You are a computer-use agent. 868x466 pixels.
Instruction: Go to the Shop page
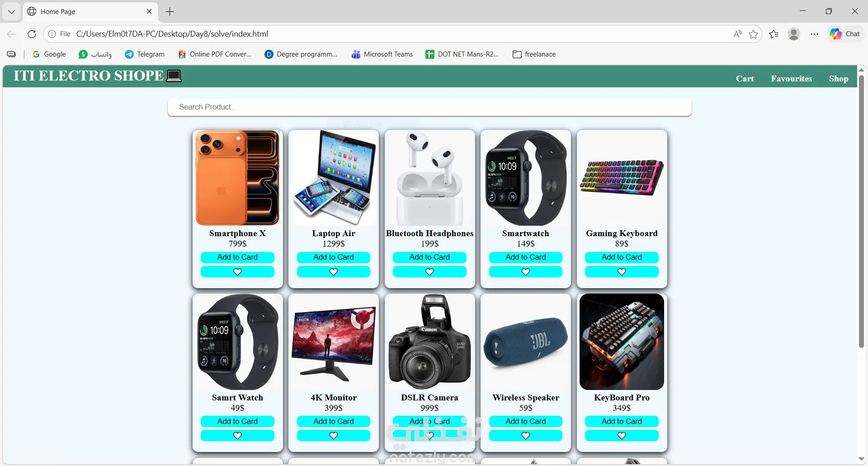click(x=839, y=79)
